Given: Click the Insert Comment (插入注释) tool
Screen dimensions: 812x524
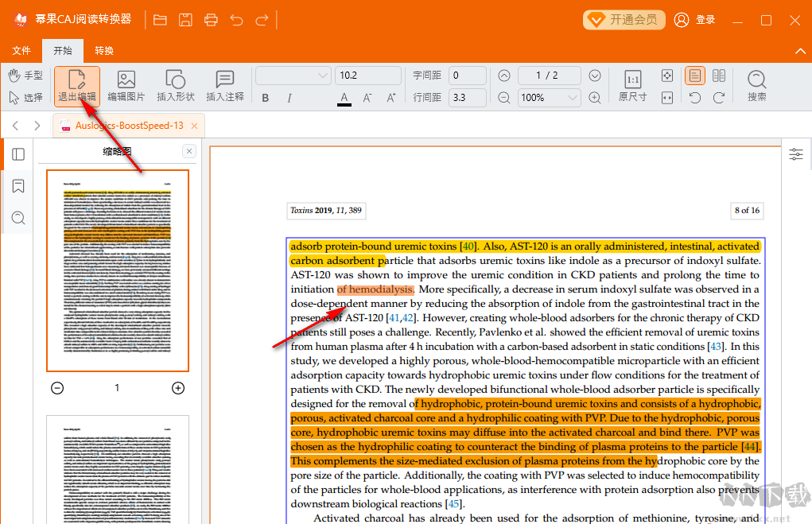Looking at the screenshot, I should 225,86.
